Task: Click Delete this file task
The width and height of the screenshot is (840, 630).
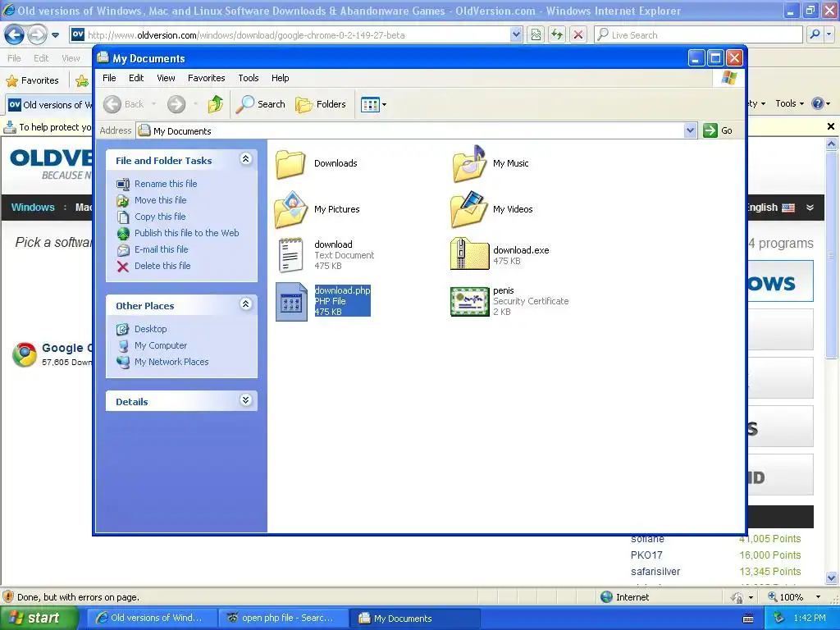Action: tap(162, 266)
